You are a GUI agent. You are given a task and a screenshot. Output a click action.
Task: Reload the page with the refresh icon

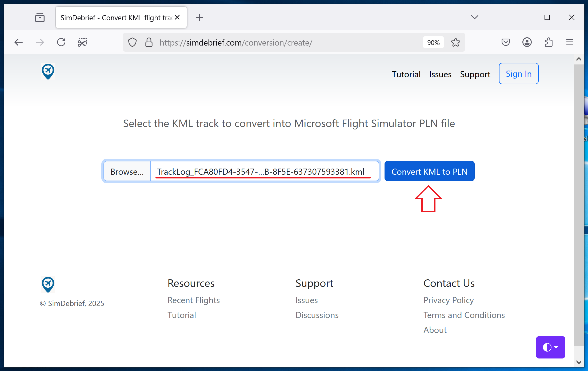click(61, 42)
